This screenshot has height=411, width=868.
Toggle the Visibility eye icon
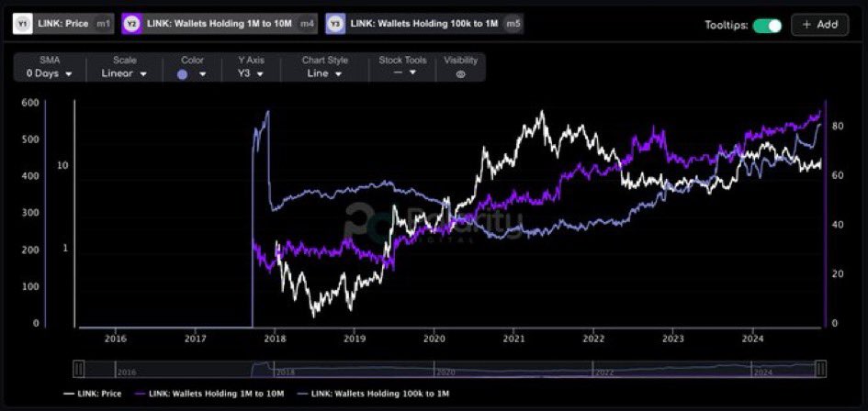(460, 74)
